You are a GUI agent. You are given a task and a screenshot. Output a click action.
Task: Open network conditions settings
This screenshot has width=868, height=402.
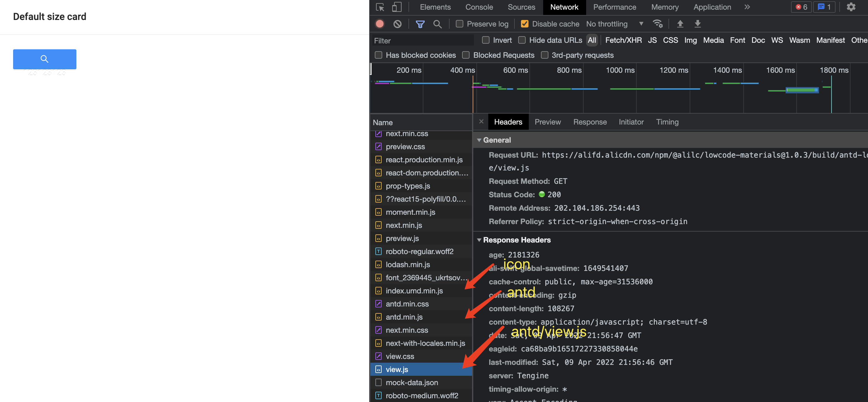coord(658,24)
